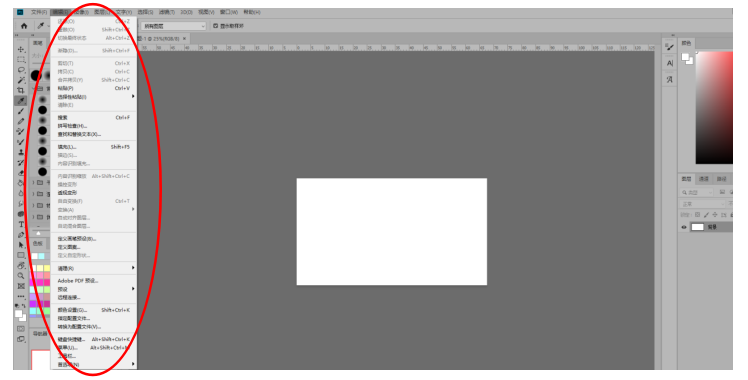
Task: Select the Crop tool
Action: 21,90
